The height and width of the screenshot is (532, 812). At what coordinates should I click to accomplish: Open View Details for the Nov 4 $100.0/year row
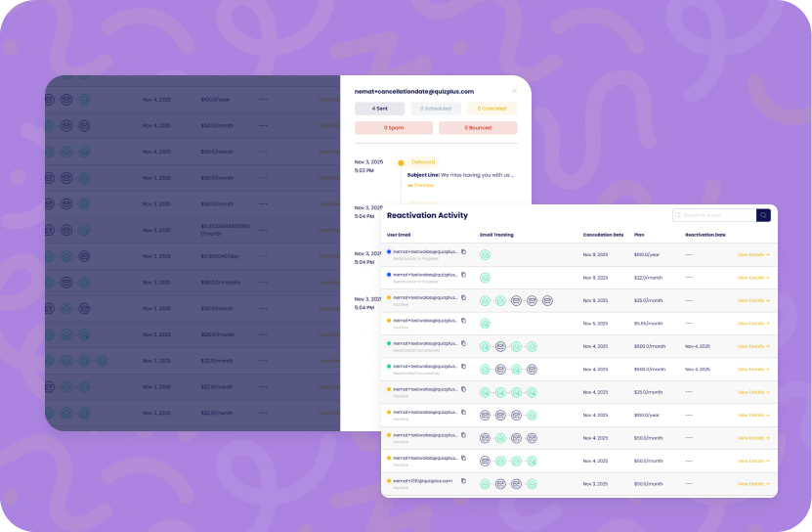pyautogui.click(x=753, y=416)
